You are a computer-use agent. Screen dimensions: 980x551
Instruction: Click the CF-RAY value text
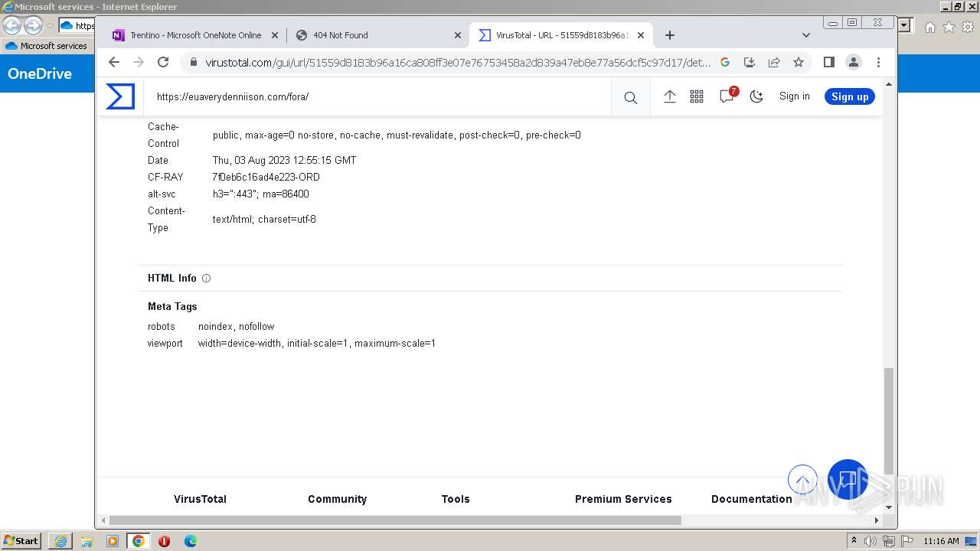pyautogui.click(x=266, y=178)
